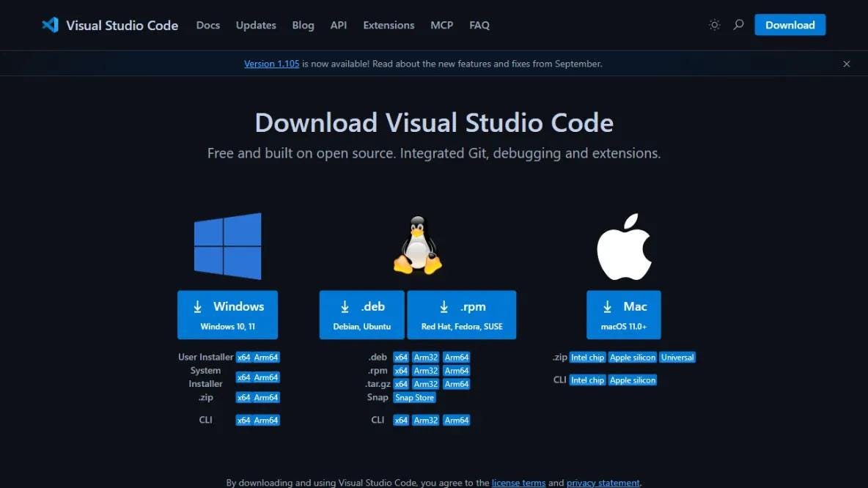The width and height of the screenshot is (868, 488).
Task: Select Linux .tar.gz x64 link
Action: tap(401, 384)
